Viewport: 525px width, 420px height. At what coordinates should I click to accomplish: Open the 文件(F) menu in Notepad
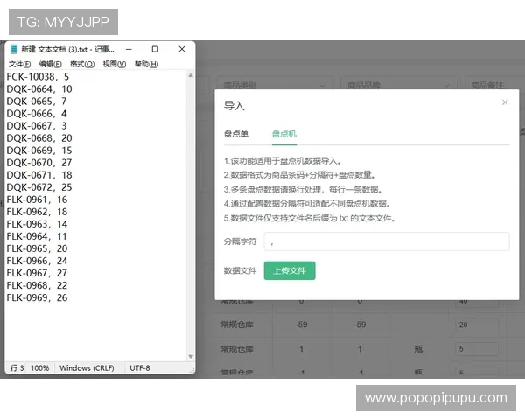[x=20, y=64]
